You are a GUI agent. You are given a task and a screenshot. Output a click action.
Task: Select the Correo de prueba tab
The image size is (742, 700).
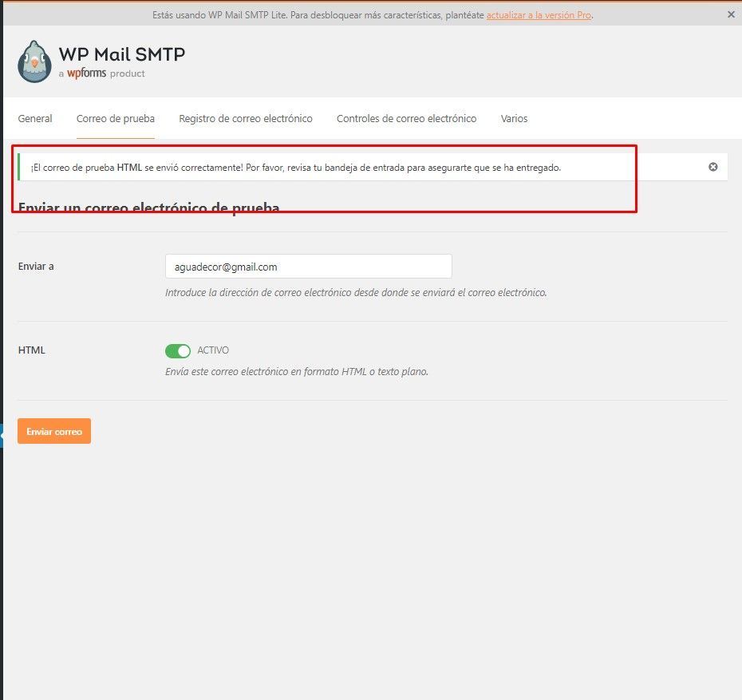[116, 118]
